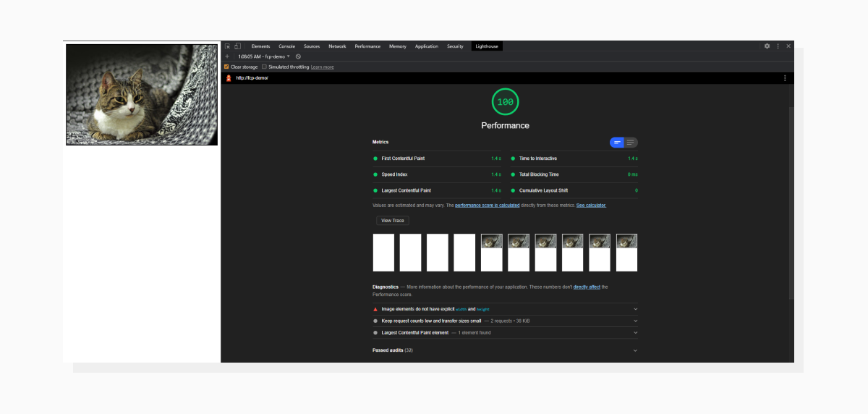
Task: Open the Console tab
Action: click(x=286, y=46)
